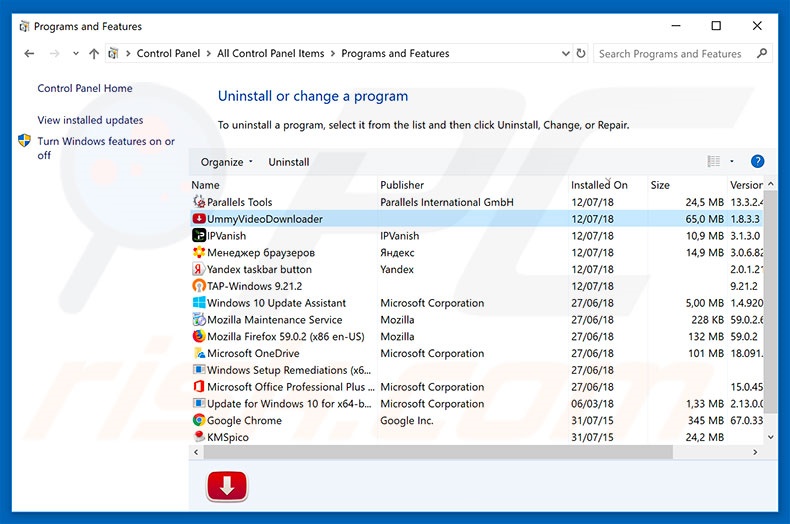
Task: Go back using the back arrow
Action: [x=29, y=54]
